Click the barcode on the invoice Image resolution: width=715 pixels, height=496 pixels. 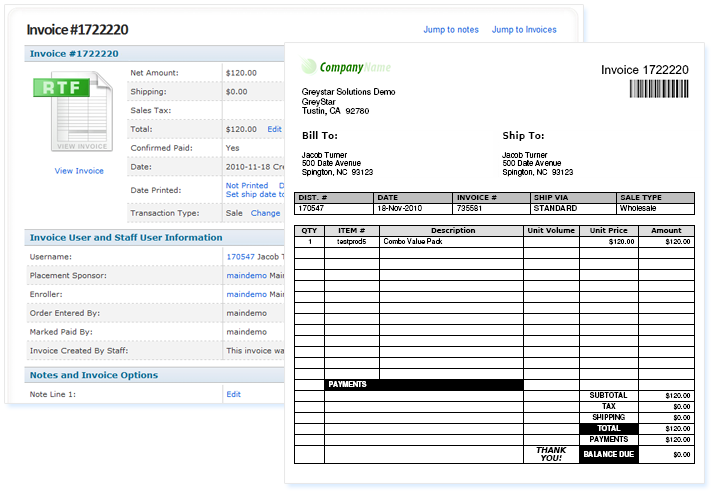pos(659,89)
